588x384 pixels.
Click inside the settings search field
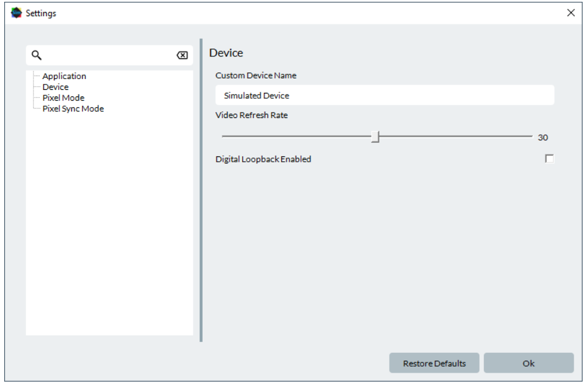(108, 55)
